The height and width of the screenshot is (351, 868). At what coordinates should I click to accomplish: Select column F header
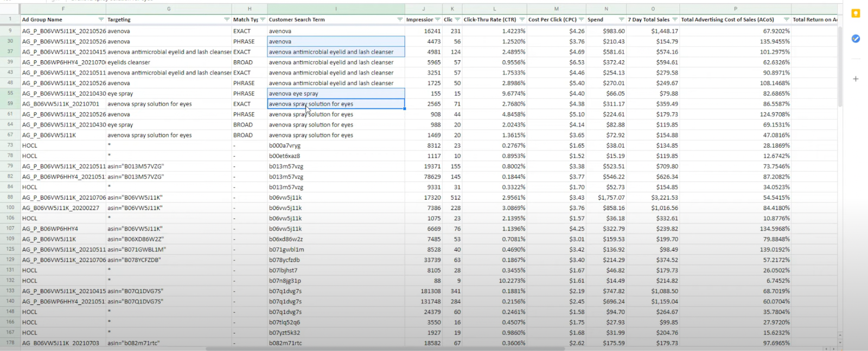pyautogui.click(x=63, y=9)
